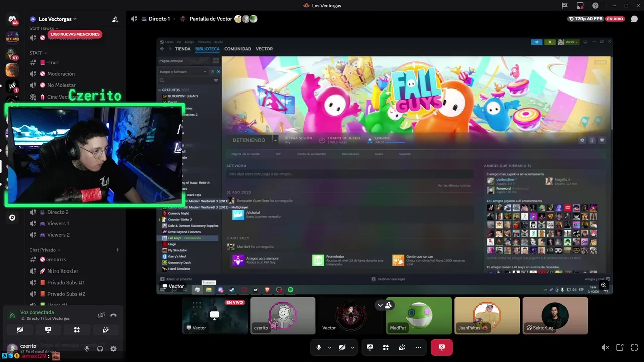Open activities icon in bottom call bar
Image resolution: width=644 pixels, height=362 pixels.
coord(386,347)
